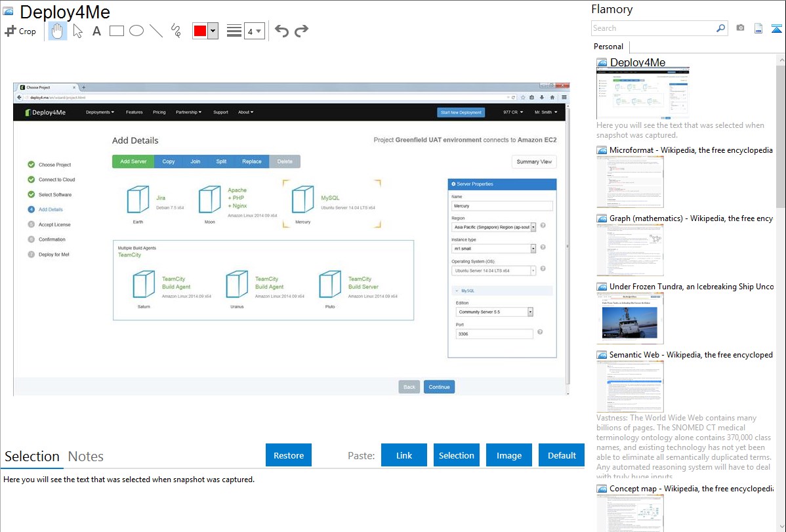Activate the Crop tool
Viewport: 786px width, 532px height.
tap(20, 31)
